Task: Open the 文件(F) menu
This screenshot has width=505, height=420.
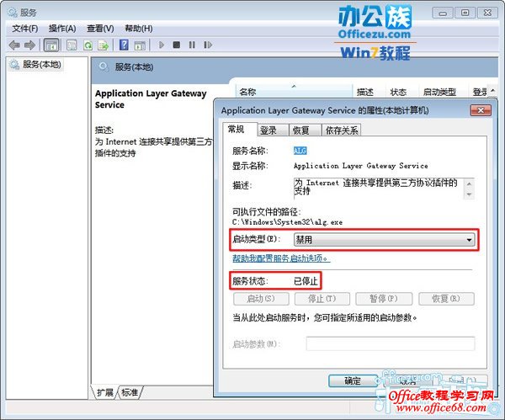Action: click(x=24, y=29)
